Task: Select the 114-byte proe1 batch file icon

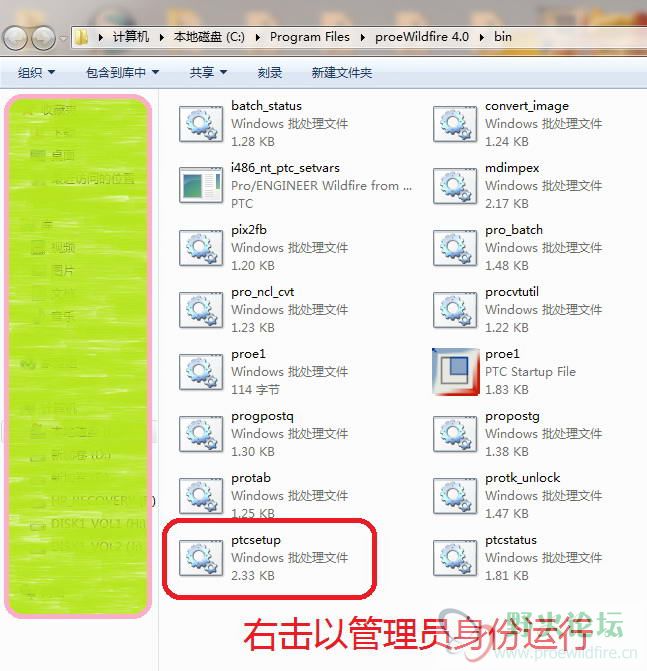Action: point(201,372)
